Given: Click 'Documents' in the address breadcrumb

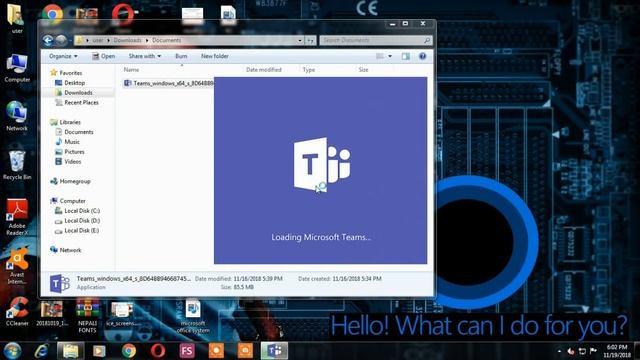Looking at the screenshot, I should point(166,40).
